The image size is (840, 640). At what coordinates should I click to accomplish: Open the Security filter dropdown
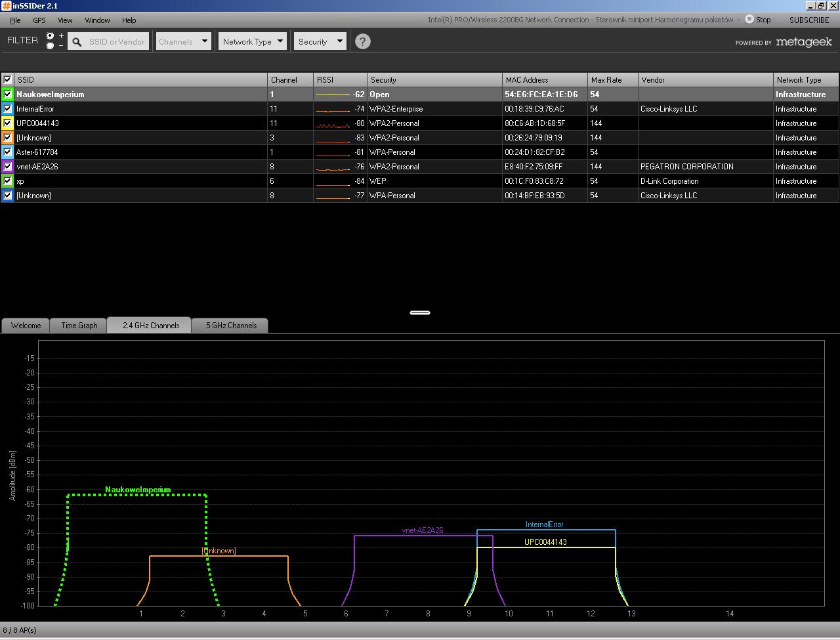tap(320, 41)
